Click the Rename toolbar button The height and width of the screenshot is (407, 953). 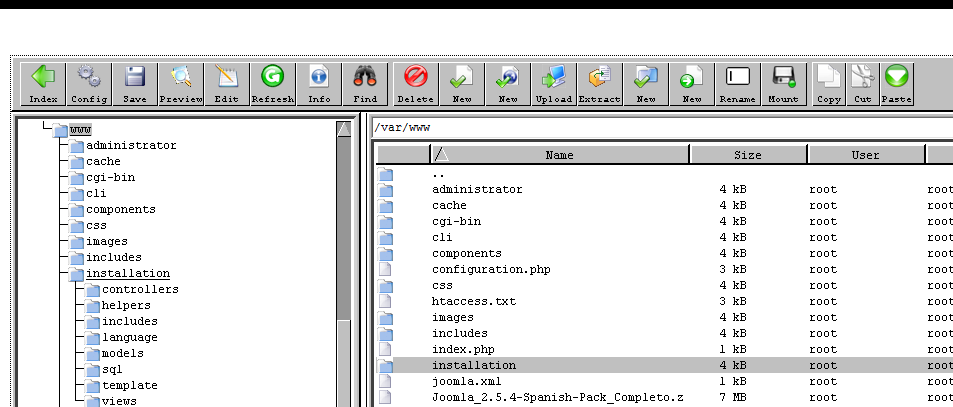(738, 84)
